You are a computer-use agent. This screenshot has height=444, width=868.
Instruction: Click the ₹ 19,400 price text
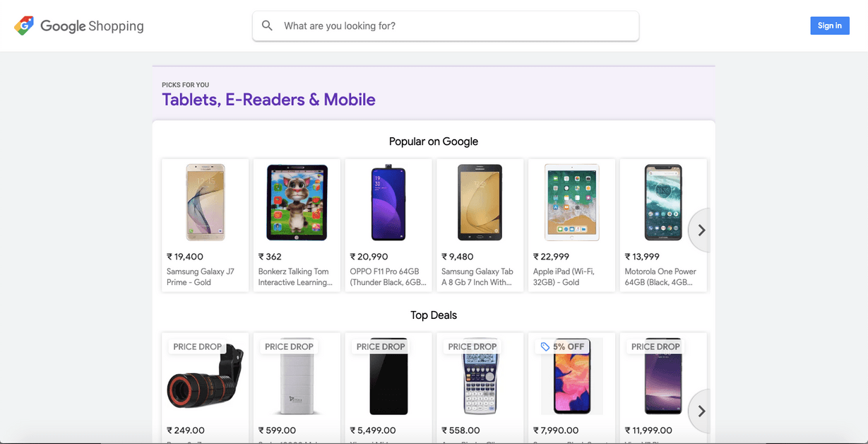click(184, 257)
